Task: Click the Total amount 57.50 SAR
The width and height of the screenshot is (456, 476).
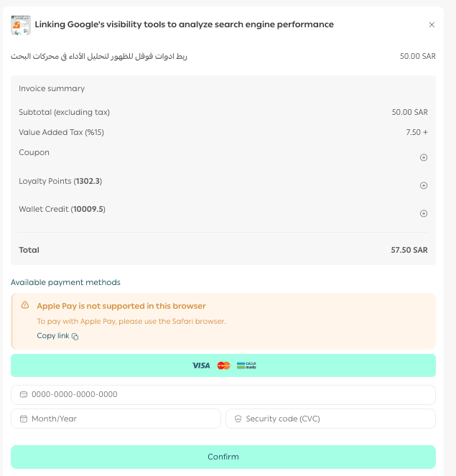Action: (409, 250)
